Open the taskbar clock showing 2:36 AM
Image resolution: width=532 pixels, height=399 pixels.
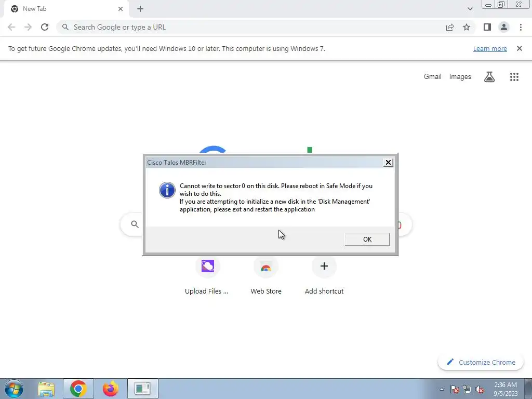[x=506, y=389]
